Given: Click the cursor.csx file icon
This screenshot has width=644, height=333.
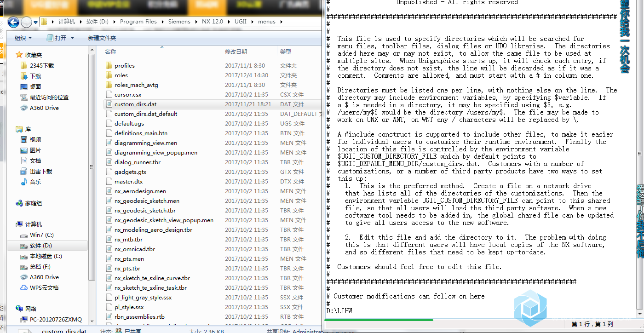Looking at the screenshot, I should tap(109, 95).
